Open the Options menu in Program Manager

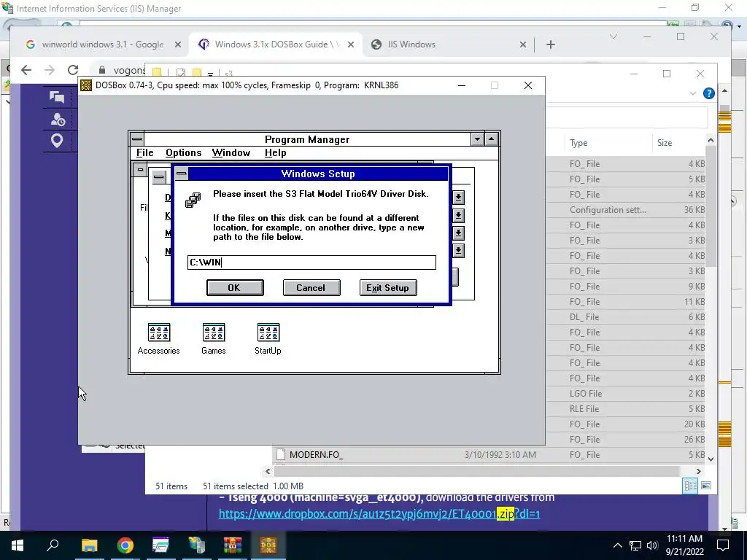pos(183,152)
